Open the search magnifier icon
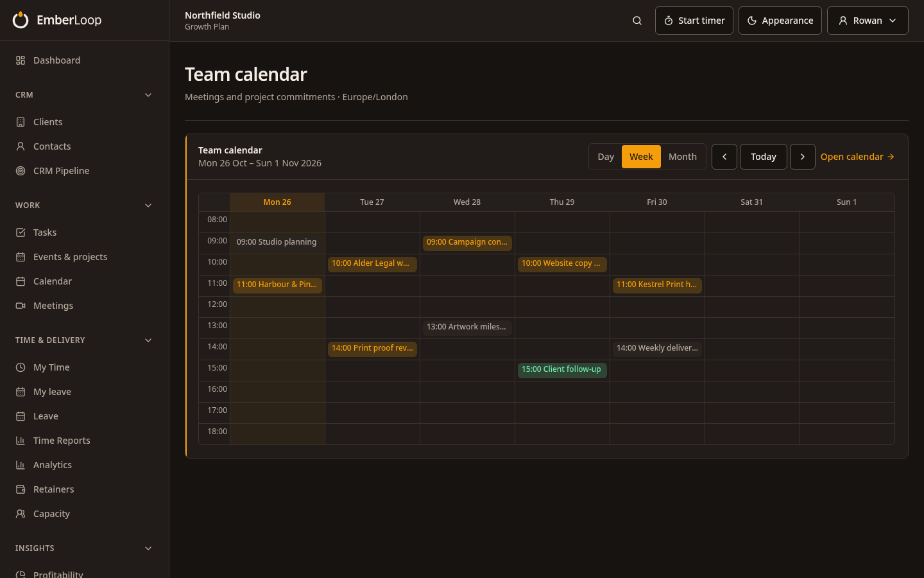The width and height of the screenshot is (924, 578). (x=637, y=21)
